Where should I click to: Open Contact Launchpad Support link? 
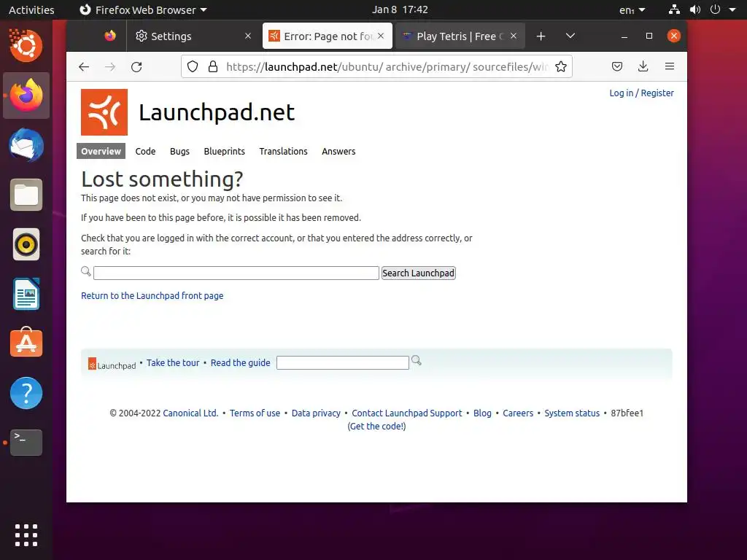coord(407,413)
